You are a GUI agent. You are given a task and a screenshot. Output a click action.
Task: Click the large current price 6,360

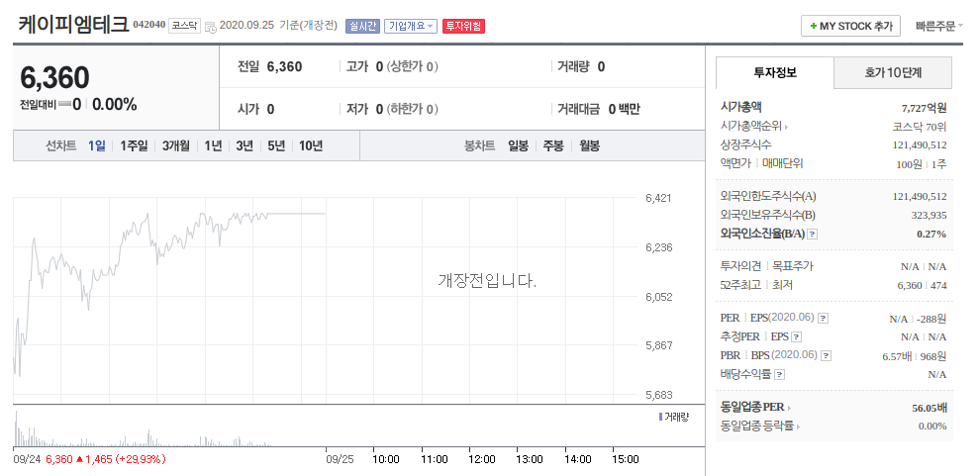pos(55,77)
